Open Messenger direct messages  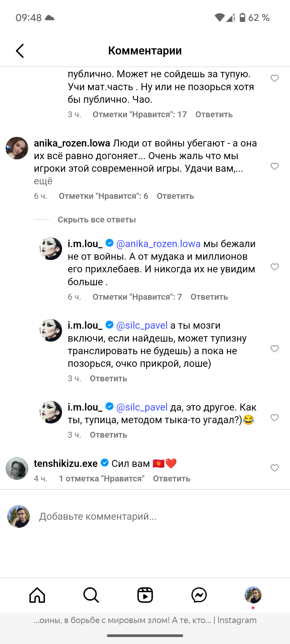199,595
